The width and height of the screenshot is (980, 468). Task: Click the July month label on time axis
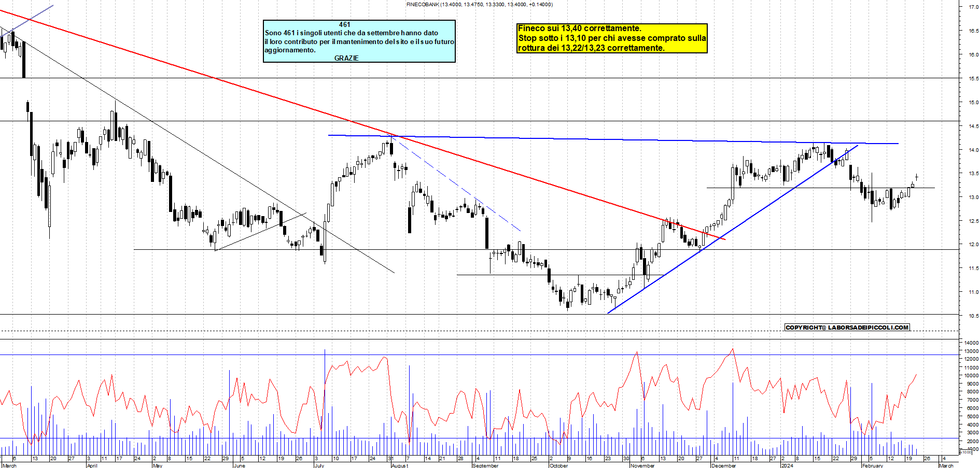tap(319, 465)
